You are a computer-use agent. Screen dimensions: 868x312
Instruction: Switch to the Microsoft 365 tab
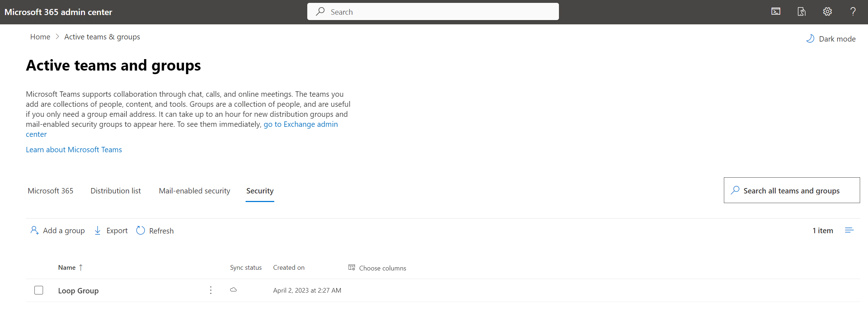tap(51, 191)
